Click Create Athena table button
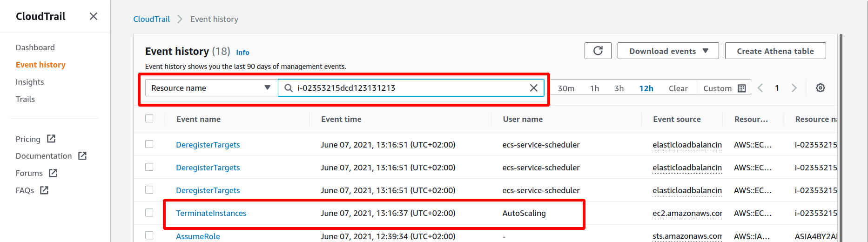Image resolution: width=868 pixels, height=242 pixels. coord(775,51)
